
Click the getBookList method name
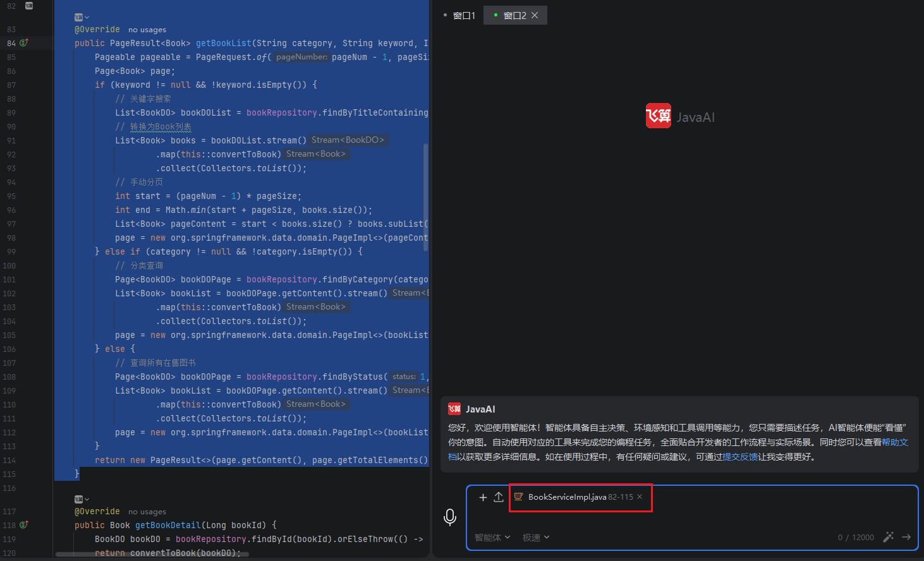click(x=224, y=43)
